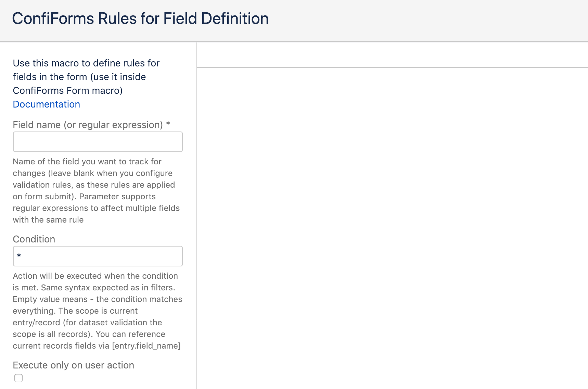Click the macro description starting 'Use this macro'
Image resolution: width=588 pixels, height=389 pixels.
(x=86, y=63)
